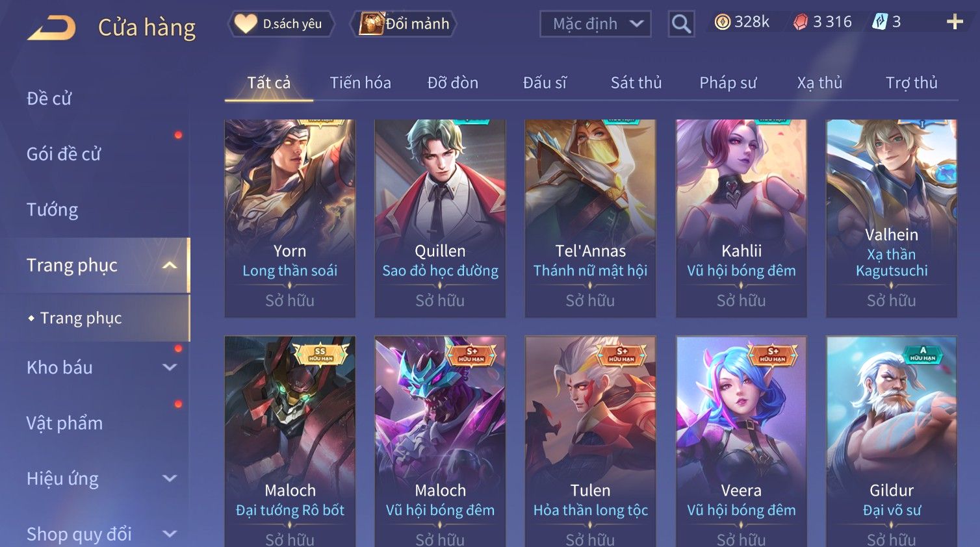The image size is (980, 547).
Task: Click the plus icon to add currency
Action: click(x=955, y=22)
